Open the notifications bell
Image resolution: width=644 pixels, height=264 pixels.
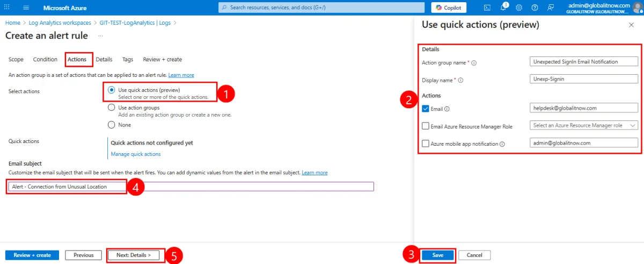coord(503,8)
